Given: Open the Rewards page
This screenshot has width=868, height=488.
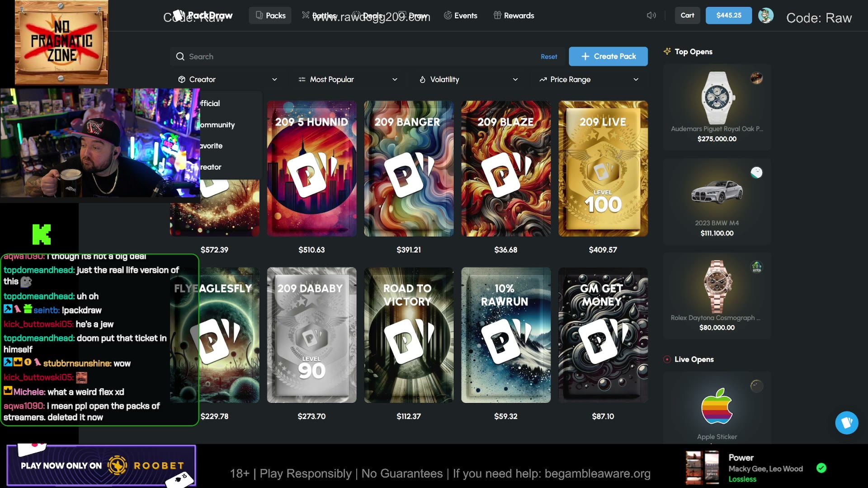Looking at the screenshot, I should click(x=514, y=15).
